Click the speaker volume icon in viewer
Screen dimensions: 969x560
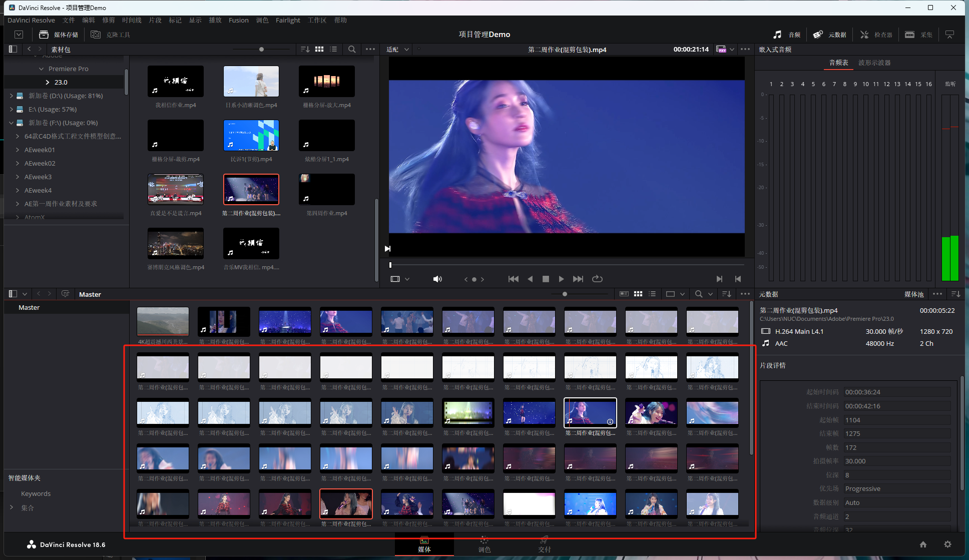[x=437, y=279]
